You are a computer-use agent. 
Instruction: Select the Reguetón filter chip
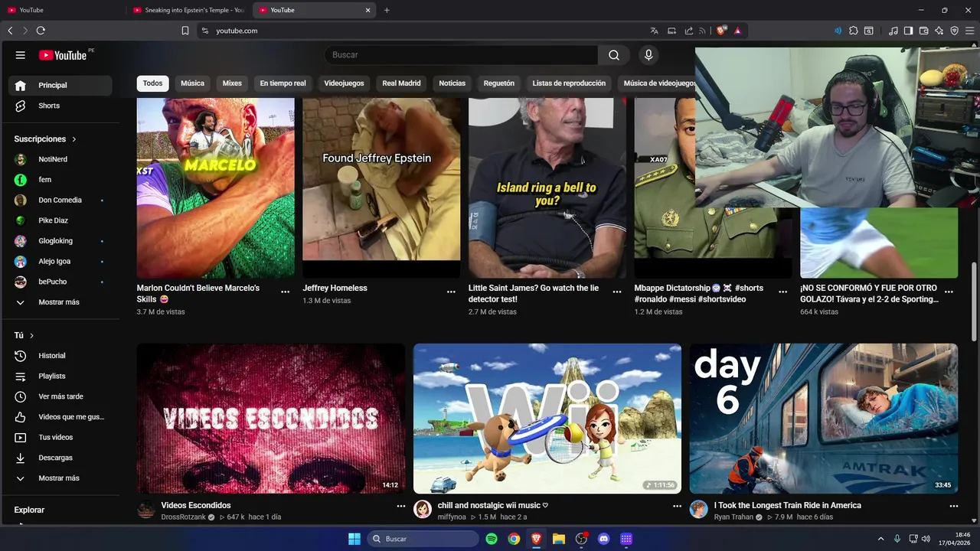pyautogui.click(x=499, y=83)
